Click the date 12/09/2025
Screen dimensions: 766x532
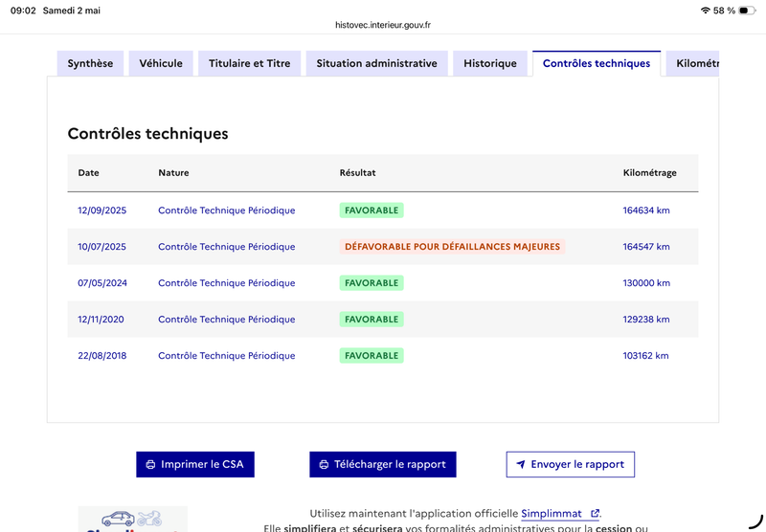[102, 211]
